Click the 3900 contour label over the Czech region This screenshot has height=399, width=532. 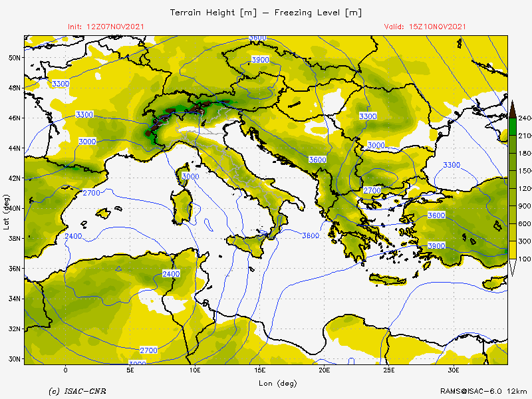pyautogui.click(x=260, y=60)
